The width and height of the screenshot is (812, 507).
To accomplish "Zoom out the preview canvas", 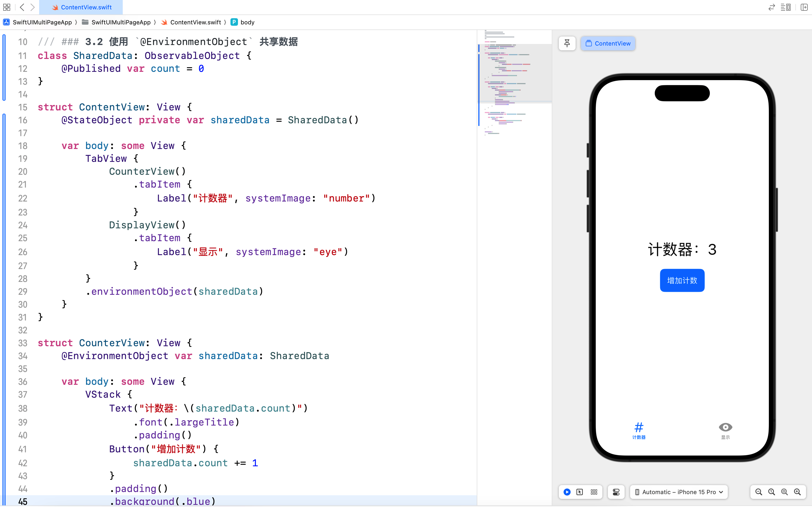I will pos(758,492).
